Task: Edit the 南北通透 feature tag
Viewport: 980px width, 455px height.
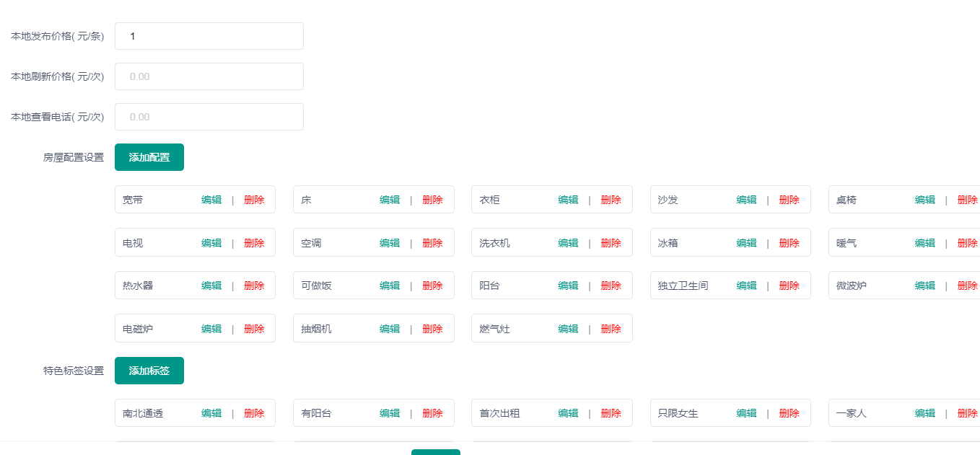Action: [x=211, y=413]
